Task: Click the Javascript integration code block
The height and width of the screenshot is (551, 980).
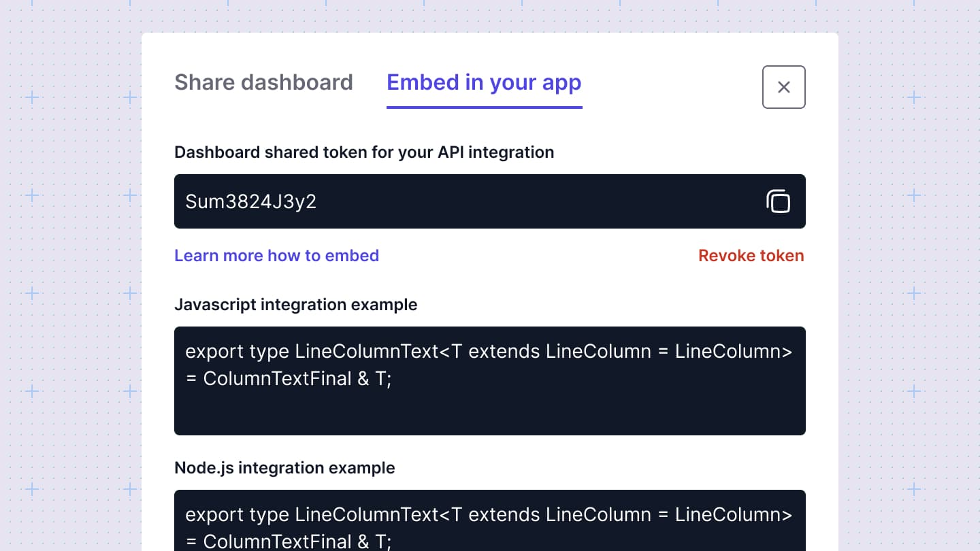Action: 490,381
